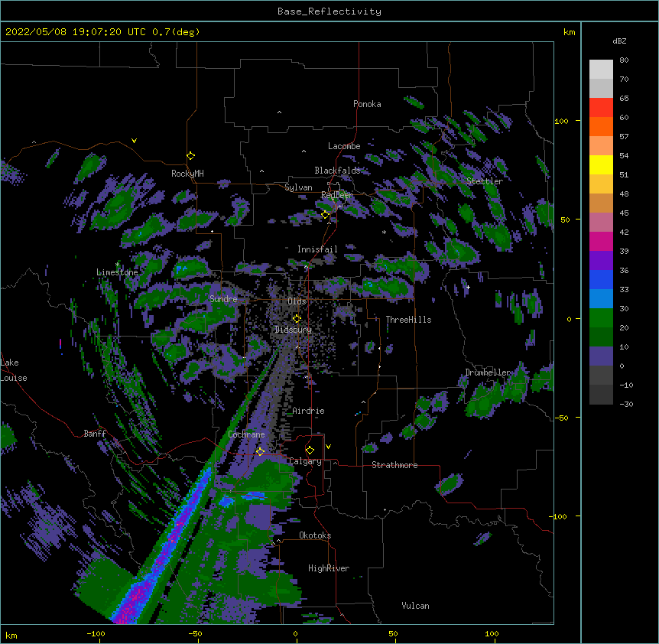Click the yellow diamond marker near RockyMH
Viewport: 659px width, 644px height.
[190, 156]
